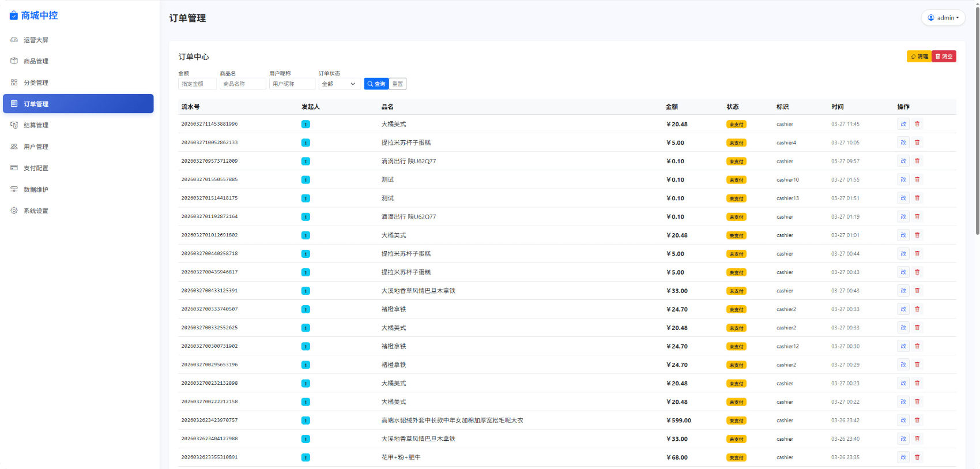The image size is (980, 469).
Task: Click the 状态 column header
Action: click(x=733, y=107)
